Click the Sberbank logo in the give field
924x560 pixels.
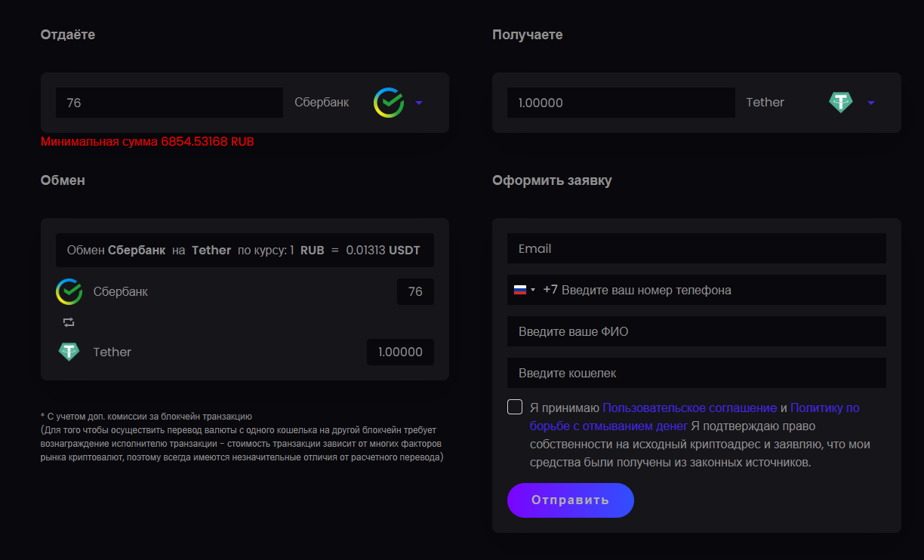(389, 103)
